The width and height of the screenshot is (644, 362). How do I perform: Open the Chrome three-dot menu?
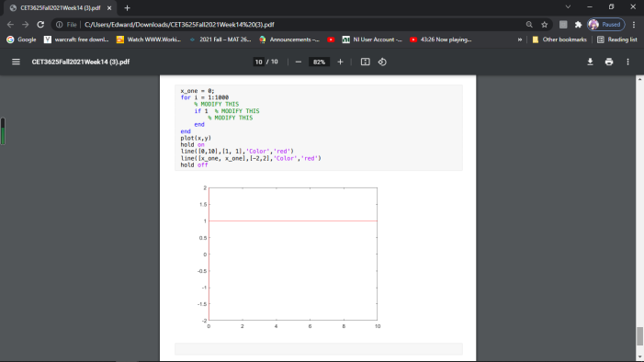click(634, 25)
